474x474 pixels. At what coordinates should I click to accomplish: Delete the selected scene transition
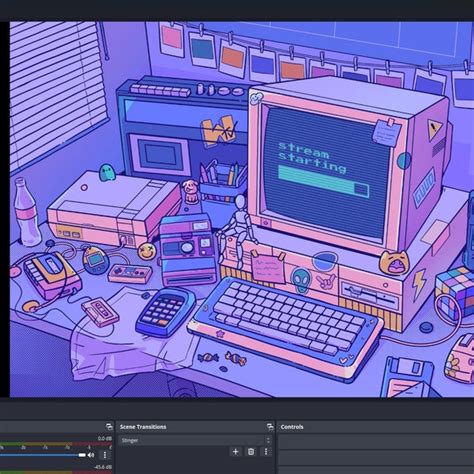coord(251,452)
